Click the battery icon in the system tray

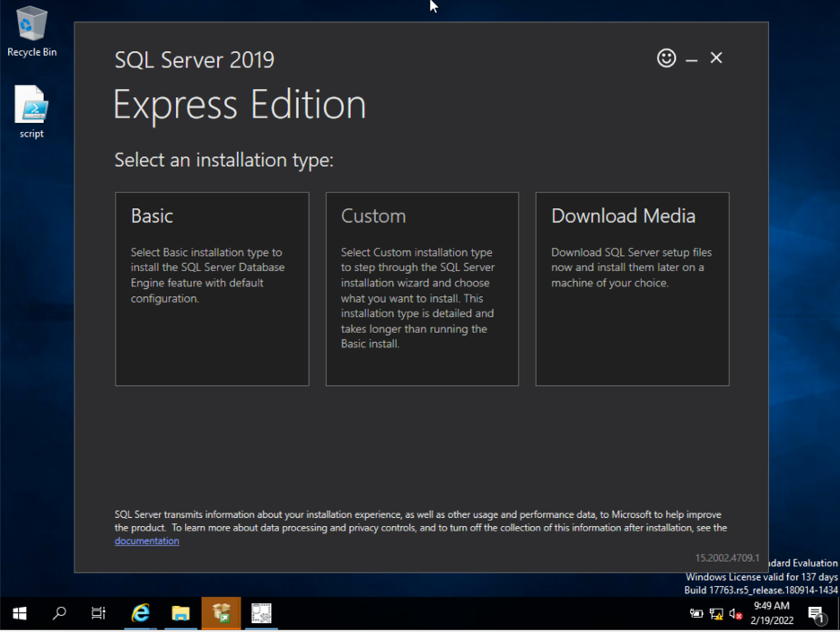click(x=696, y=614)
